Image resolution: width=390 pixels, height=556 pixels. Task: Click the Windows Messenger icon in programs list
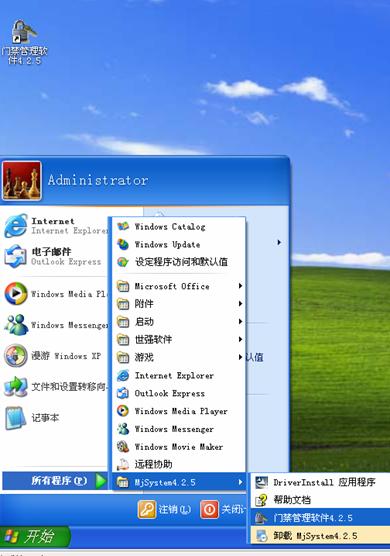click(x=123, y=429)
